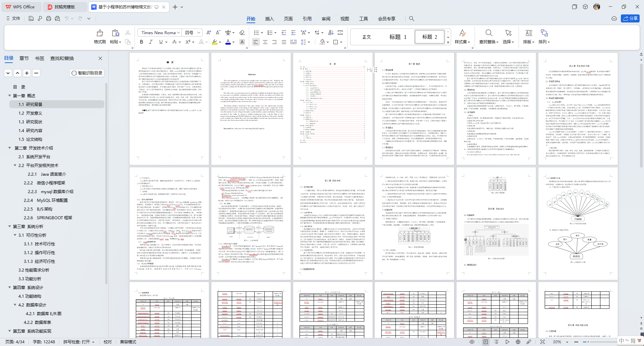Click the paragraph shading fill icon
Screen dimensions: 644x346
(x=322, y=42)
